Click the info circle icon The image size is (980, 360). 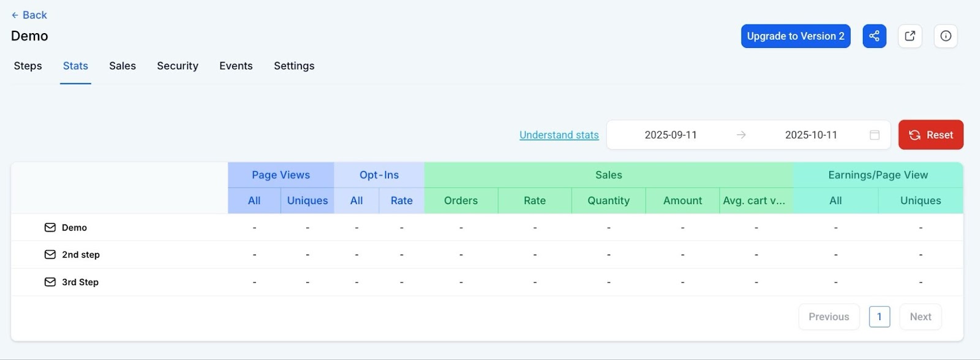click(x=945, y=36)
